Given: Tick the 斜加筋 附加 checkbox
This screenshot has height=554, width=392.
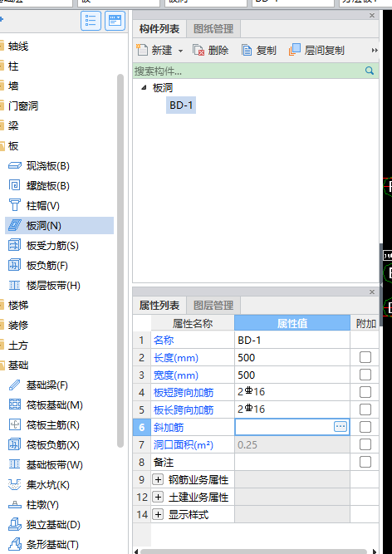Looking at the screenshot, I should [x=365, y=427].
